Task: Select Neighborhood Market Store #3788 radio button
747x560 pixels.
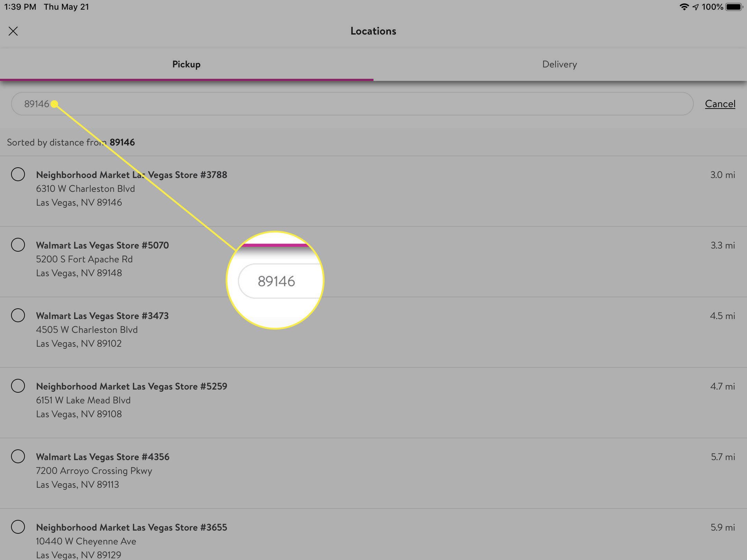Action: click(18, 174)
